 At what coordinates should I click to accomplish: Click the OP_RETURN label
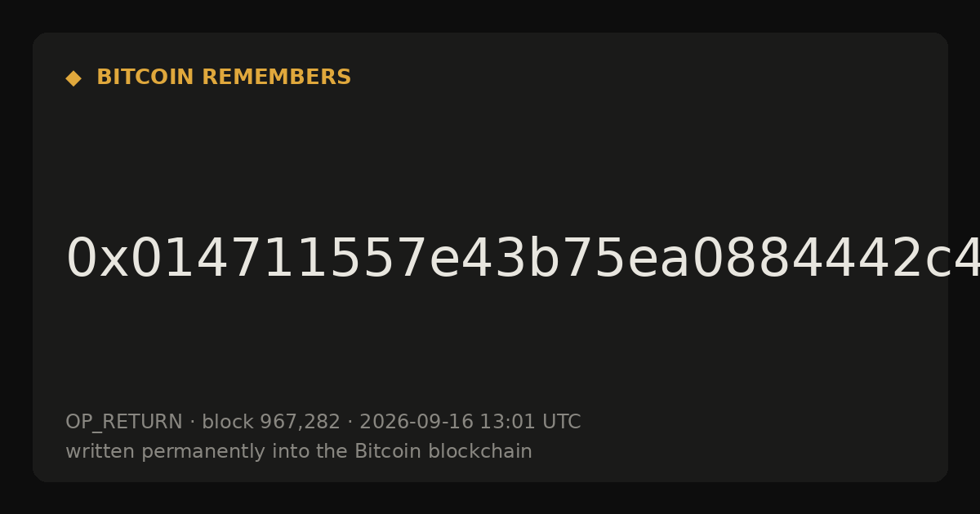point(123,422)
